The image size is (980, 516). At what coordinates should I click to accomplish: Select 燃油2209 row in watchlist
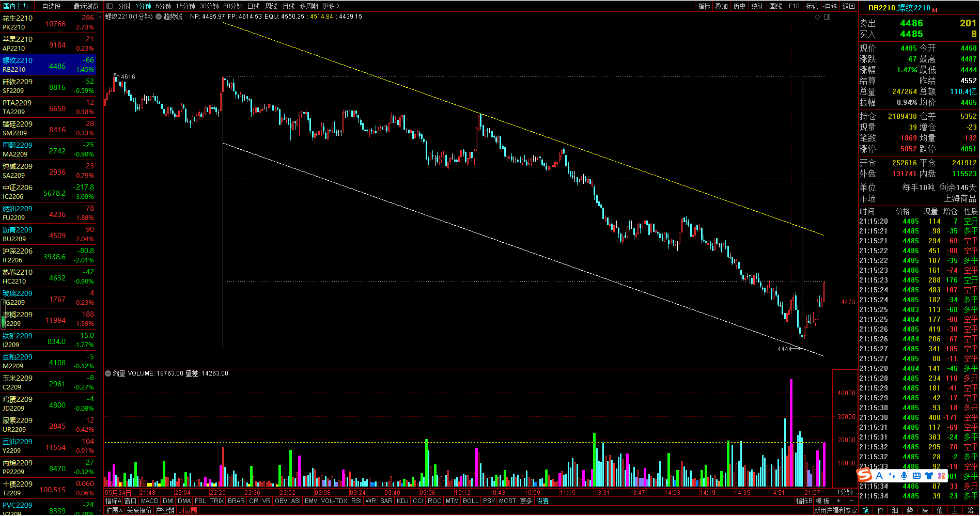tap(48, 213)
